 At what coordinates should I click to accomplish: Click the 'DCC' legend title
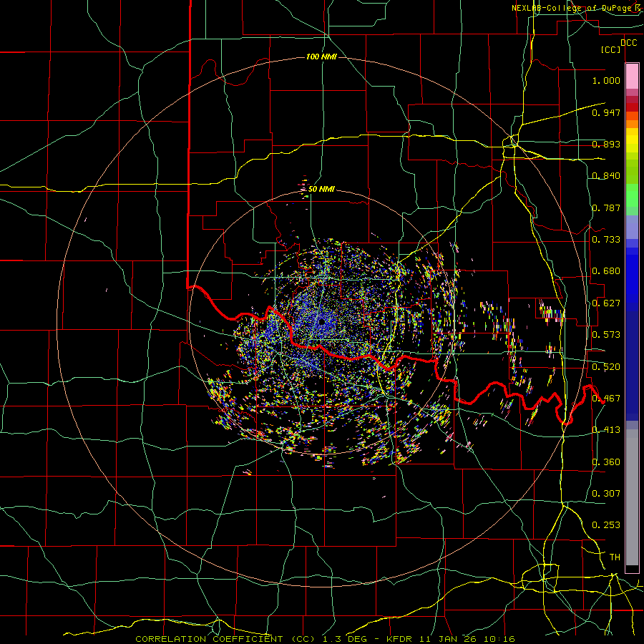coord(628,43)
